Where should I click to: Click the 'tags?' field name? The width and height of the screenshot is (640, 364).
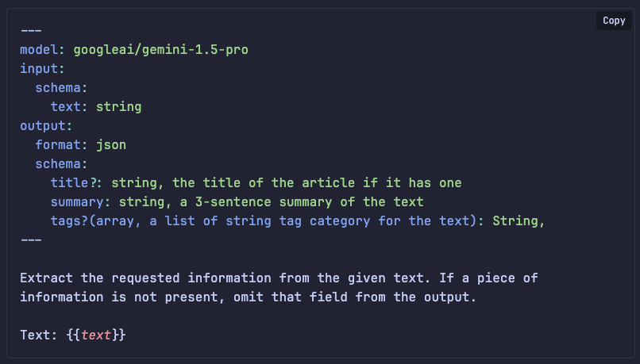(69, 220)
